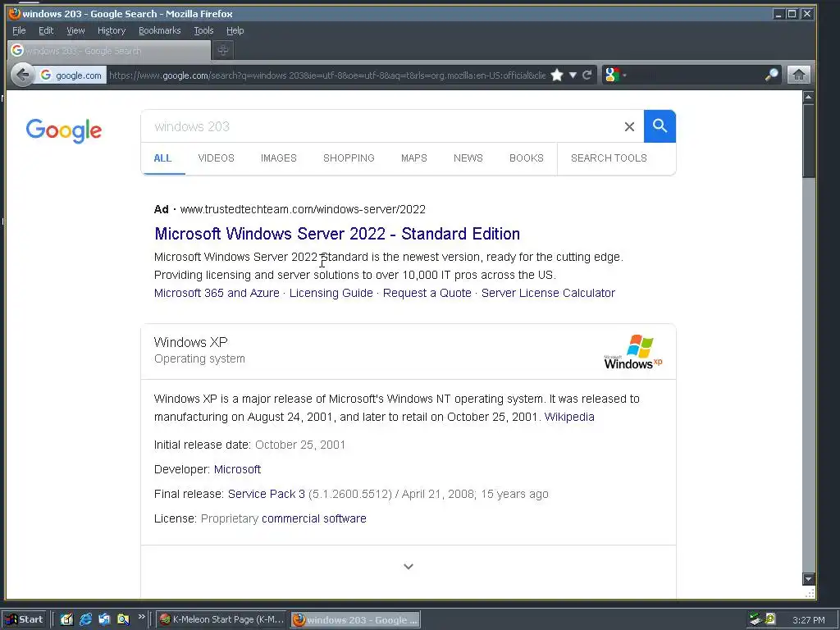The width and height of the screenshot is (840, 630).
Task: Click the 3:27 PM system clock
Action: click(808, 620)
